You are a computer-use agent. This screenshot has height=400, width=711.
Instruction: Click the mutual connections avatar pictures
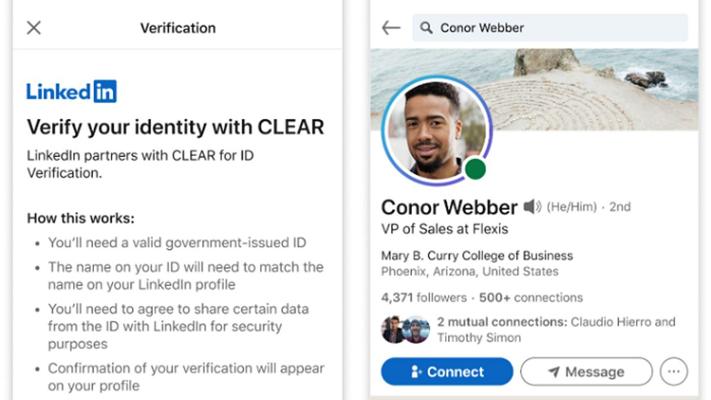pyautogui.click(x=405, y=329)
